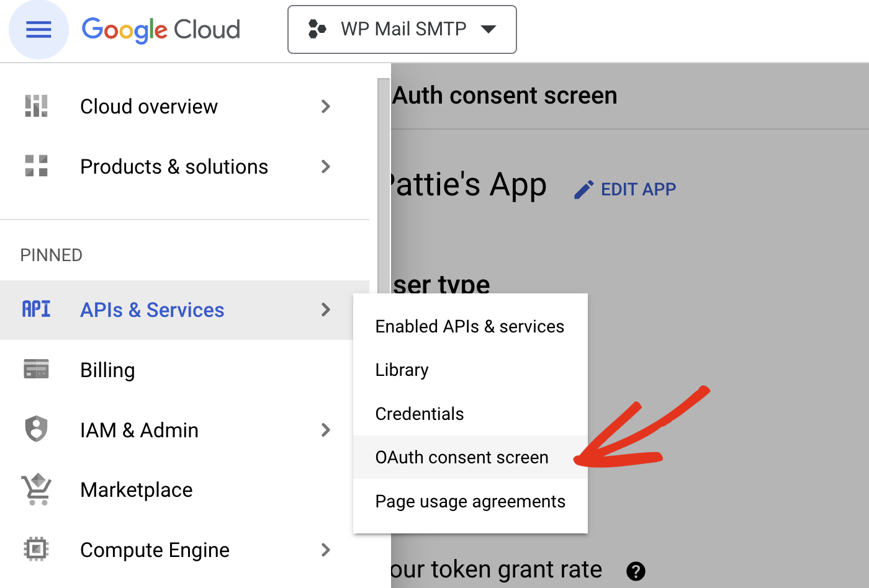The width and height of the screenshot is (869, 588).
Task: Select Credentials in the submenu
Action: click(419, 414)
